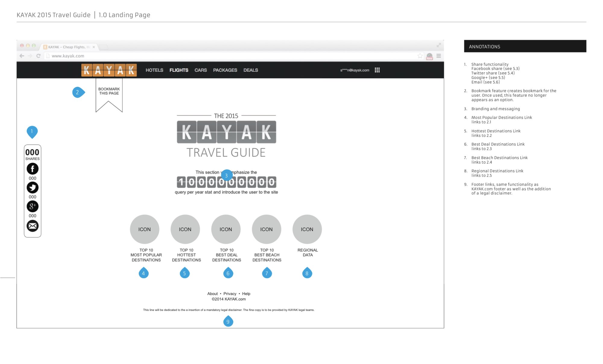Click the Facebook share icon

click(33, 169)
